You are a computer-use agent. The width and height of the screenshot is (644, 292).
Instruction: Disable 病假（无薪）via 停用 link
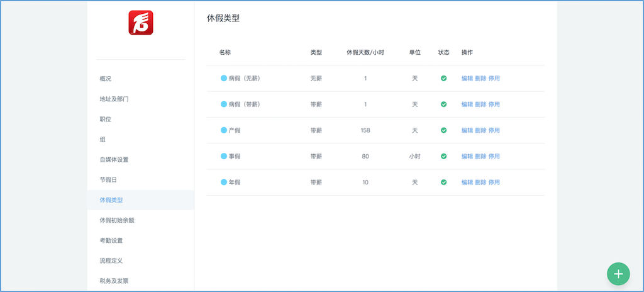(x=494, y=78)
